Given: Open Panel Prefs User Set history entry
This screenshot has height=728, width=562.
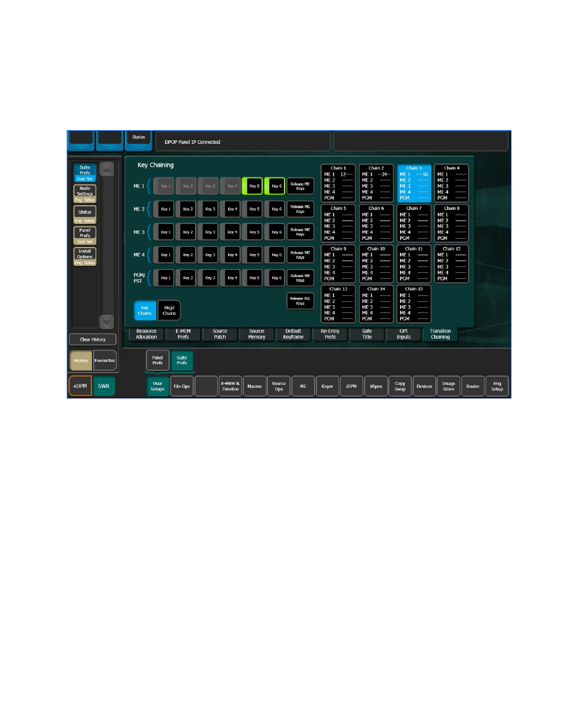Looking at the screenshot, I should coord(85,236).
